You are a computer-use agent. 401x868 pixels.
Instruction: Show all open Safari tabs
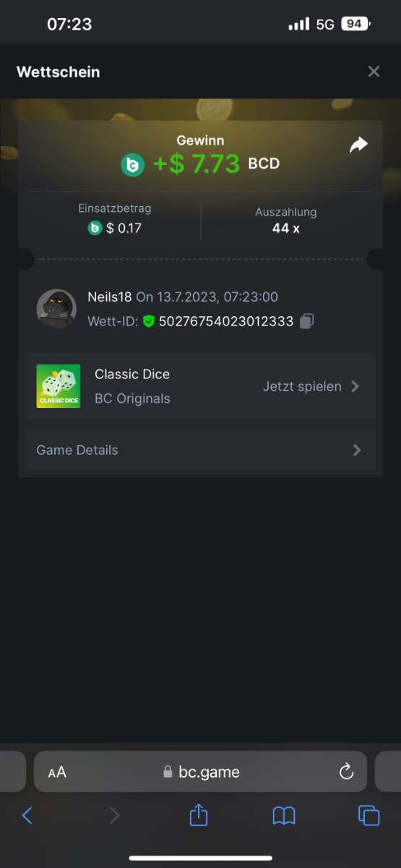369,815
